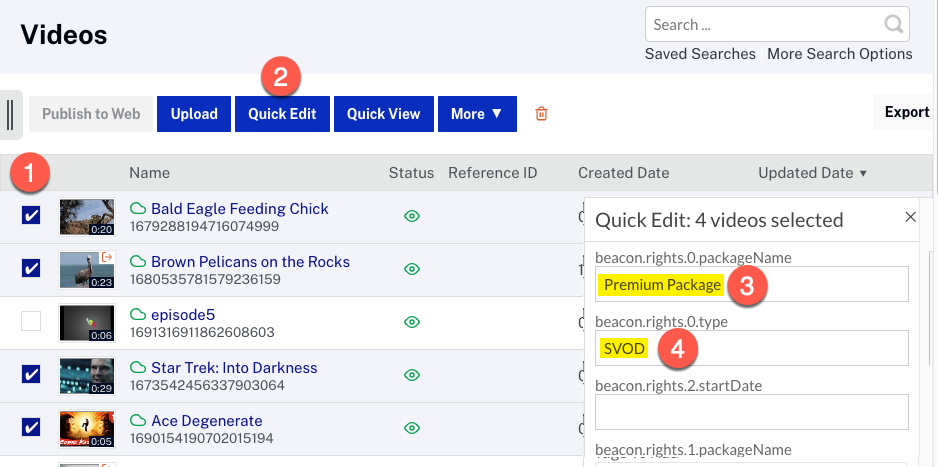Click the Quick Edit button
The height and width of the screenshot is (467, 938).
[x=282, y=114]
